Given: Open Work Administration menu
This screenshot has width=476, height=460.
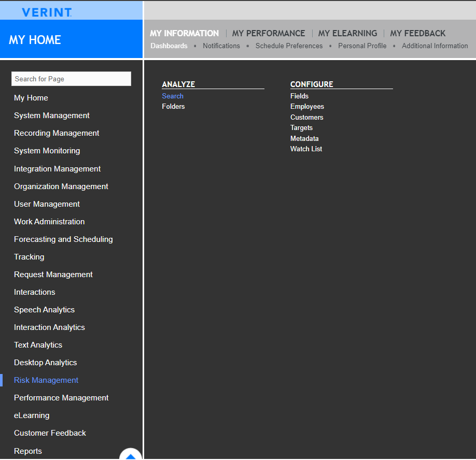Looking at the screenshot, I should point(49,221).
